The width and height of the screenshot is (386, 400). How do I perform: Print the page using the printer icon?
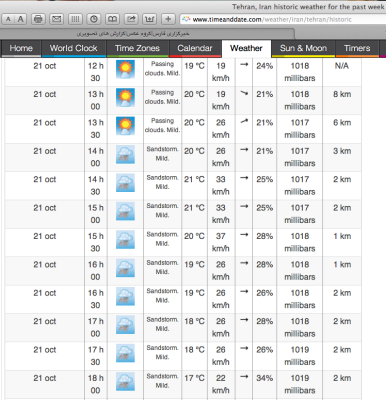[x=38, y=19]
